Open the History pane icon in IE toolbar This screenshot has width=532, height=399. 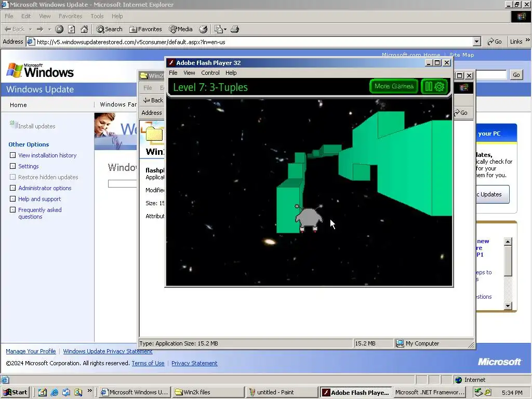point(203,29)
